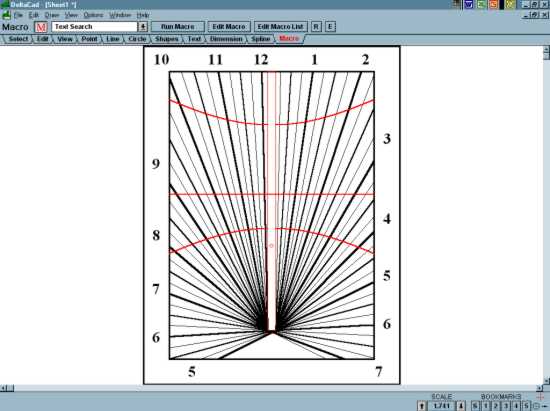Viewport: 550px width, 411px height.
Task: Click the hour label 10 on the sundial
Action: point(161,60)
